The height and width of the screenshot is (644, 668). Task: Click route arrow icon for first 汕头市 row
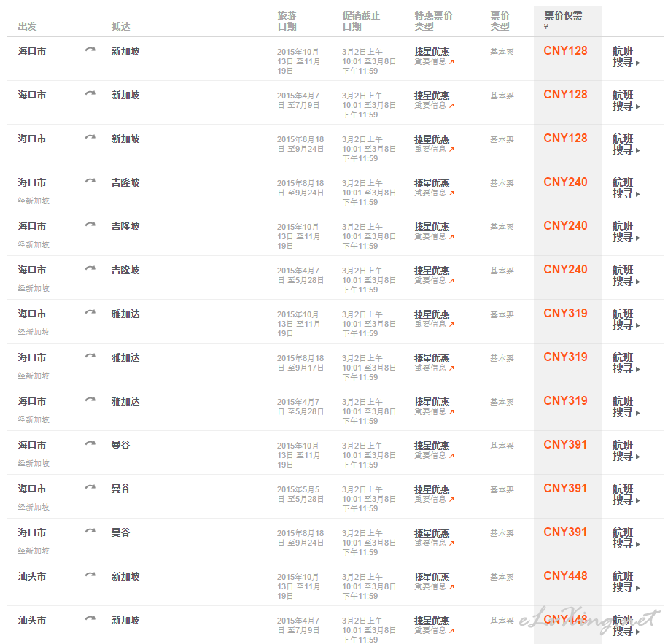[x=90, y=575]
